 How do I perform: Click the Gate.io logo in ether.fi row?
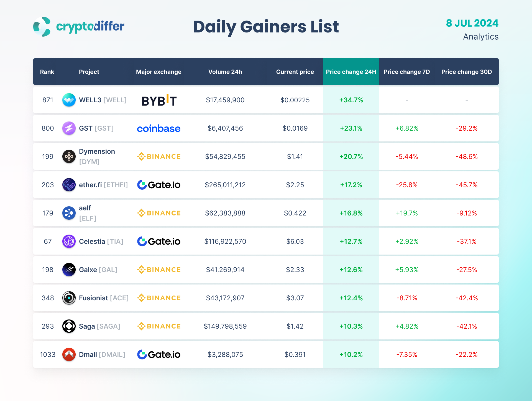click(x=159, y=185)
